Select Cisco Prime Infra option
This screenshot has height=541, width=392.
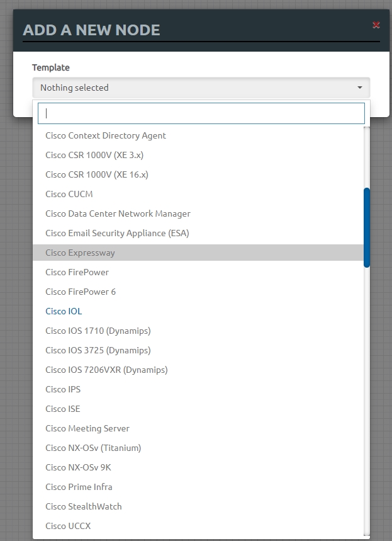point(198,487)
